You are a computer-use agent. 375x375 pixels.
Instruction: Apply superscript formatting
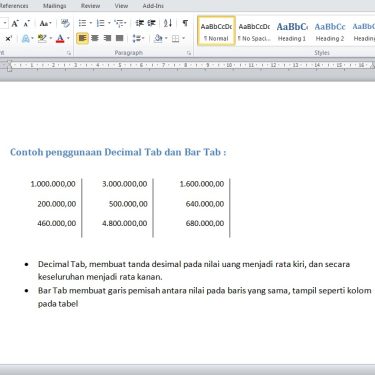(x=9, y=39)
